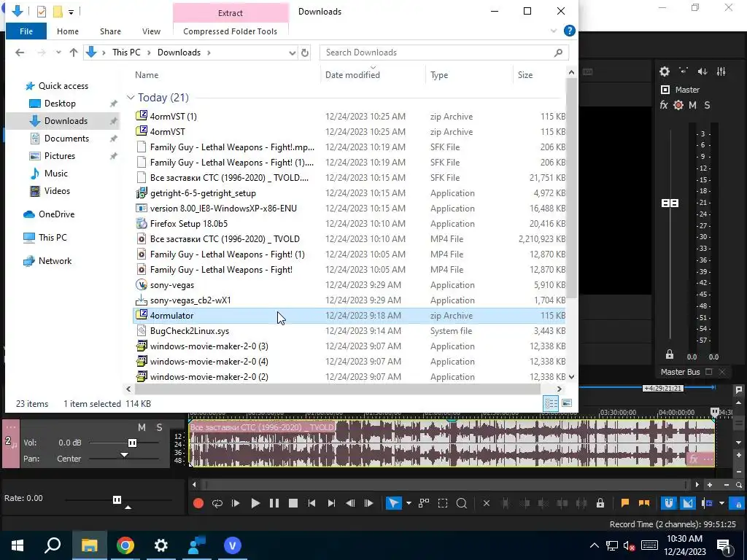
Task: Click track 2 Pan slider handle
Action: 124,455
